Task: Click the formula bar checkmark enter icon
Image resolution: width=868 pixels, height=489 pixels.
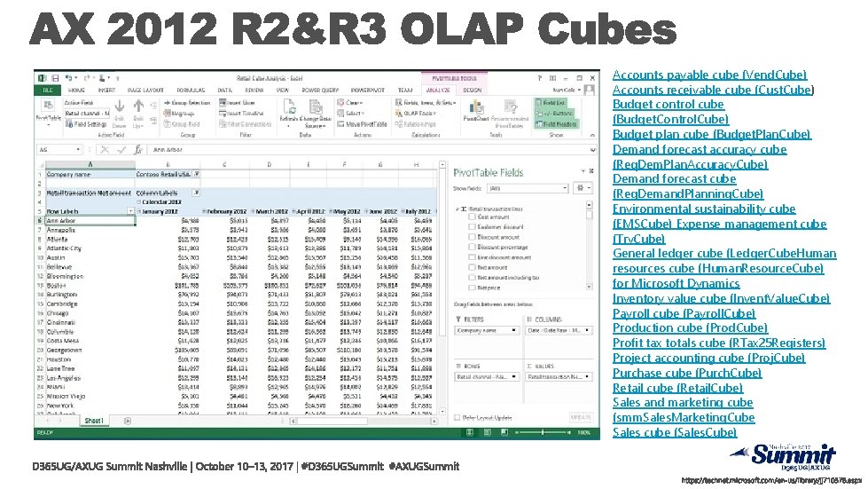Action: [x=121, y=149]
